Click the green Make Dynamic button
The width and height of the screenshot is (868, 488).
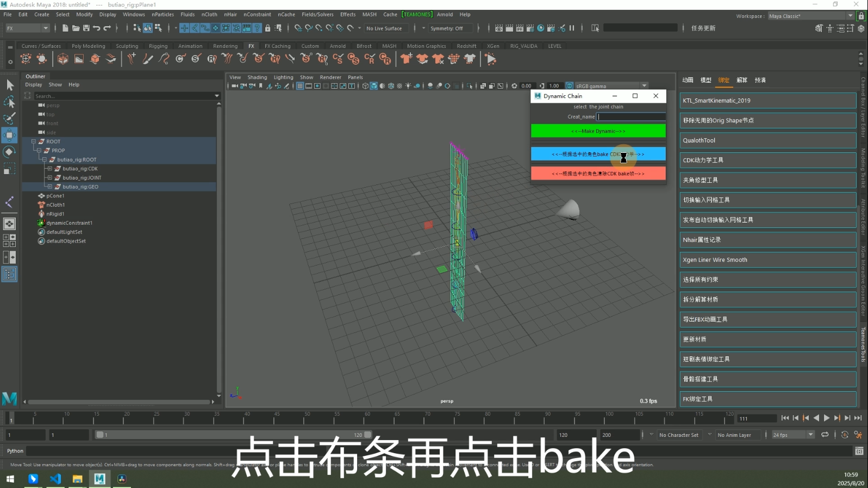pyautogui.click(x=598, y=131)
